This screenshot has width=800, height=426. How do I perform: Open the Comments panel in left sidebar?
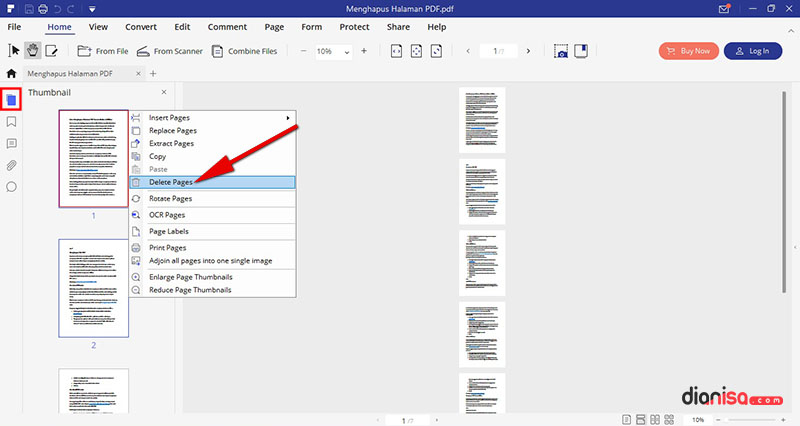(x=11, y=143)
